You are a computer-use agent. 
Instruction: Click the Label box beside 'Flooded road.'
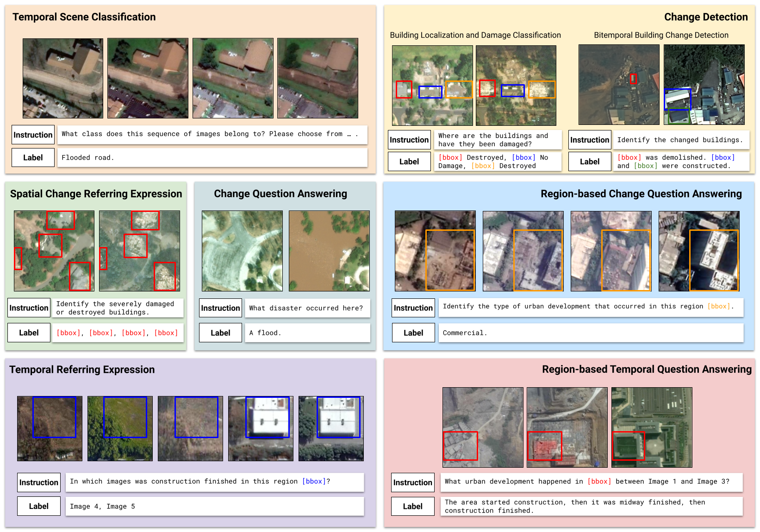(33, 157)
